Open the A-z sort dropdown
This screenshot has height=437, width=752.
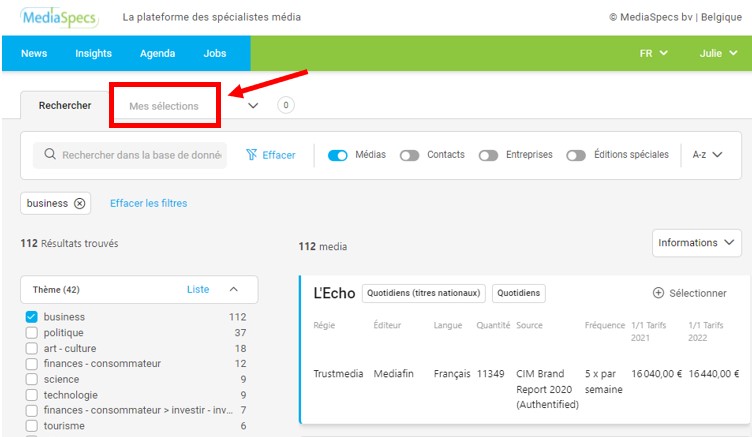[x=707, y=155]
